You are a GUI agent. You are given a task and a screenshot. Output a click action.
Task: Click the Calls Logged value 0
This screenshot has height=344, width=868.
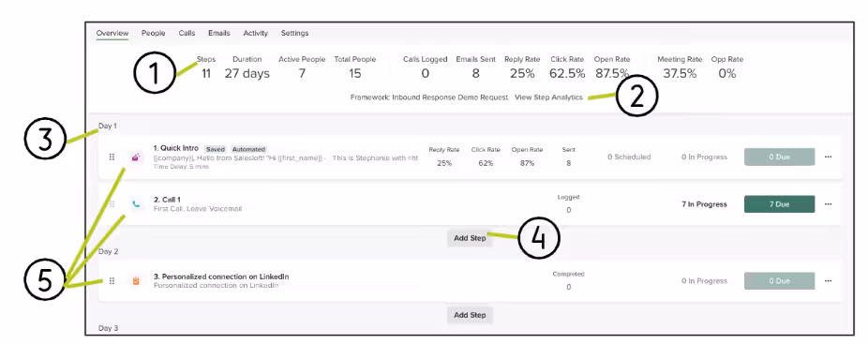pos(426,73)
